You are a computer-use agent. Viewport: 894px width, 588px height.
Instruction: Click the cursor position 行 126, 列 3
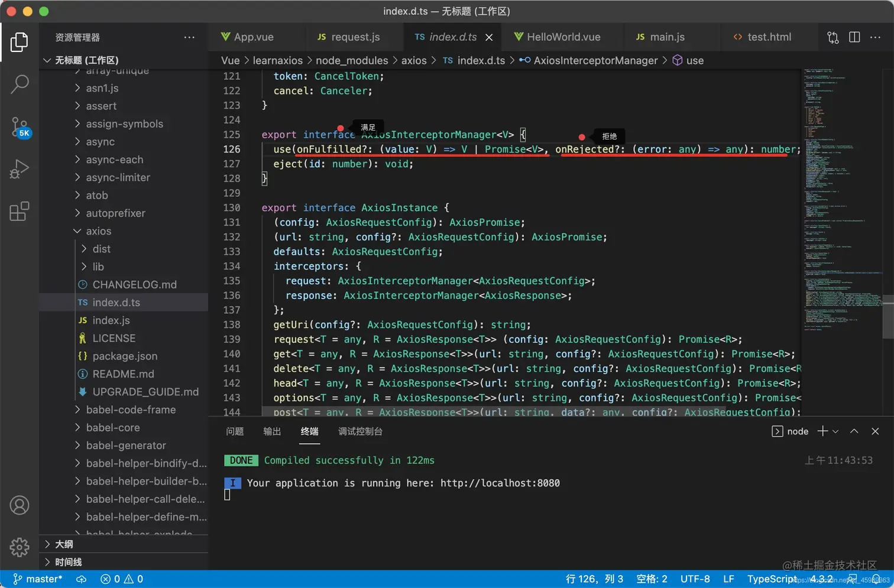[594, 579]
